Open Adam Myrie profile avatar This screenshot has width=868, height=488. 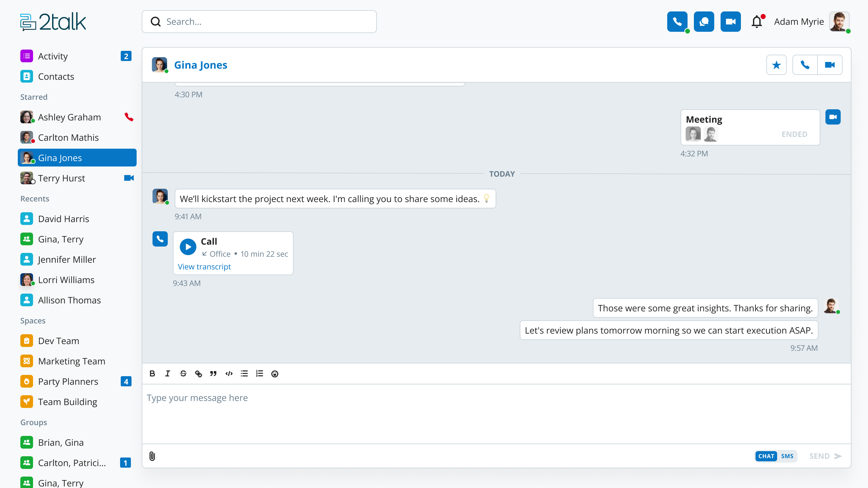click(839, 22)
